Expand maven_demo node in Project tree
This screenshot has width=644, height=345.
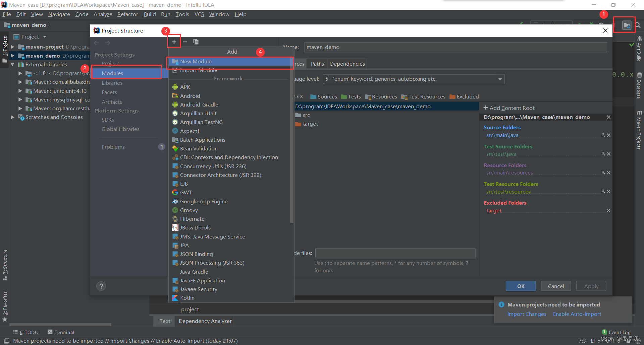[x=12, y=56]
